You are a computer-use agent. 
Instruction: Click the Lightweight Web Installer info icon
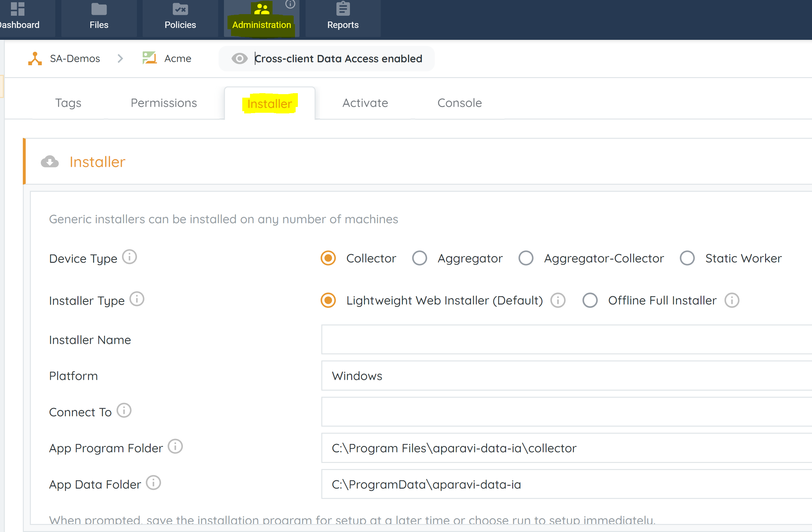(558, 300)
